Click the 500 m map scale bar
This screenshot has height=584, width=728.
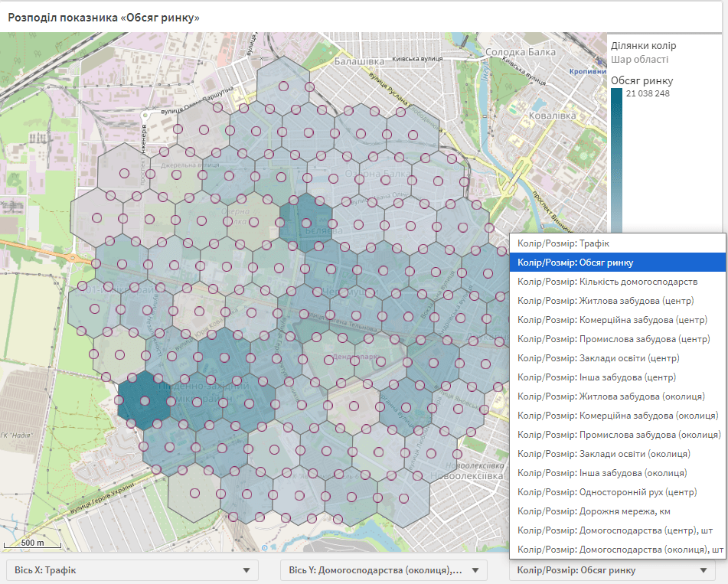click(32, 544)
